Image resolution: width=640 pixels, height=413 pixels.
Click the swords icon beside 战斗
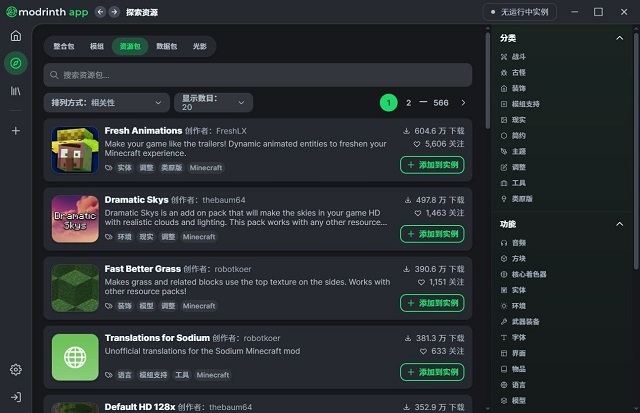tap(504, 57)
